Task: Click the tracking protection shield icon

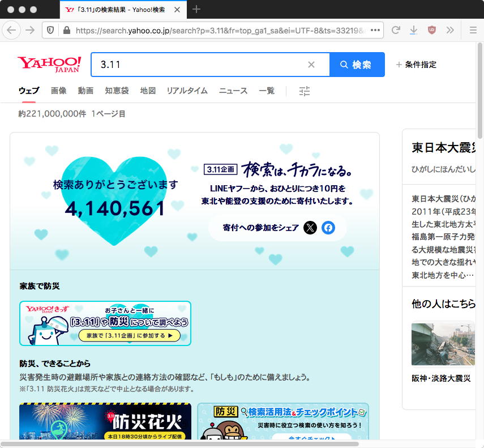Action: coord(50,31)
